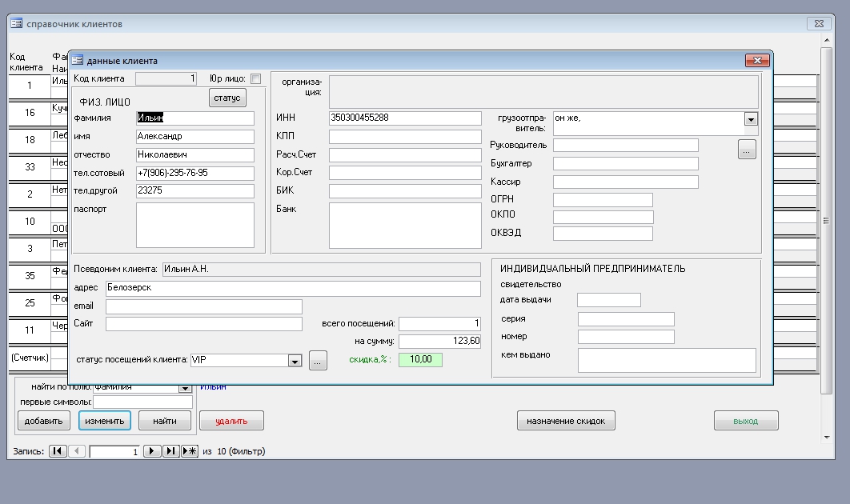Click the ОГРН field
The image size is (850, 504).
(x=603, y=200)
